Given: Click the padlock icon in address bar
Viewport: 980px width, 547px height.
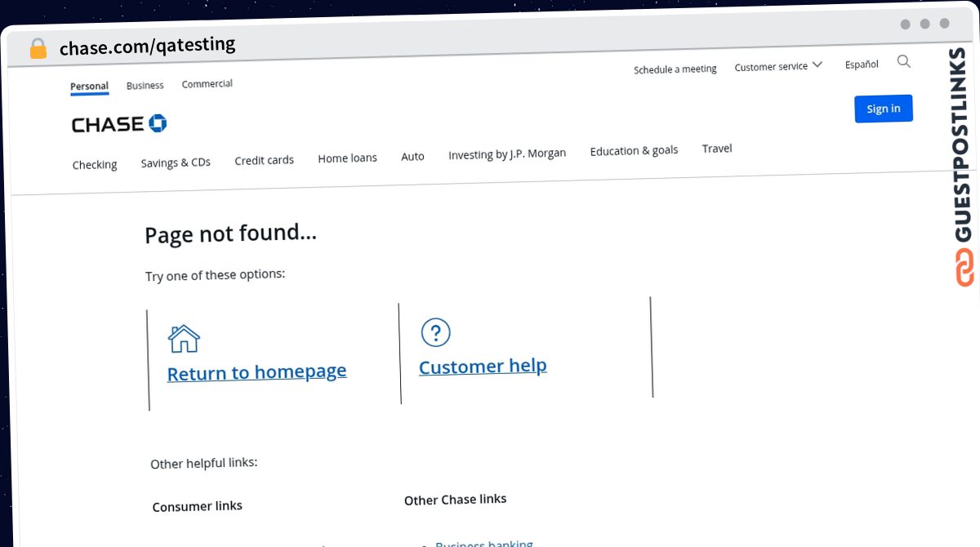Looking at the screenshot, I should click(x=38, y=49).
